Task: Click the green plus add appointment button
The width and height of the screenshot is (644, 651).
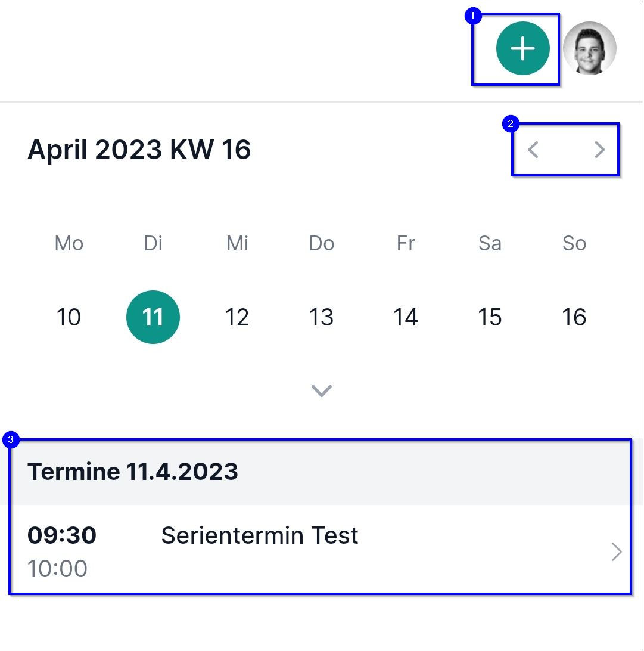Action: 522,49
